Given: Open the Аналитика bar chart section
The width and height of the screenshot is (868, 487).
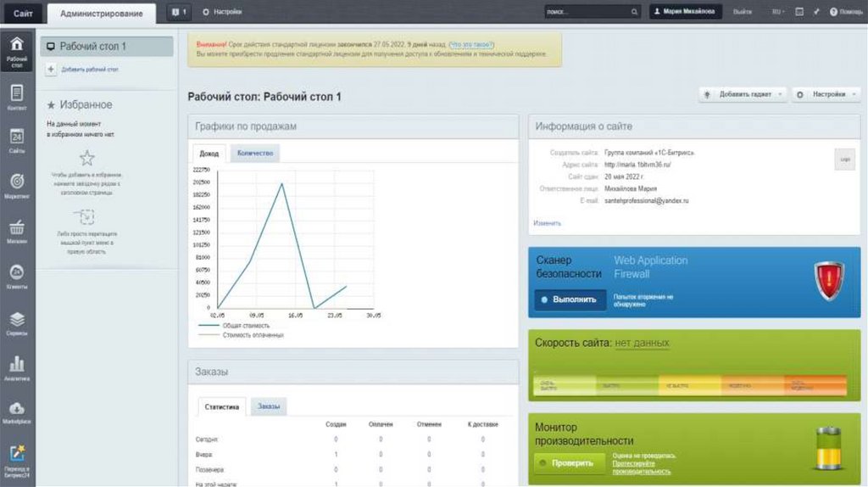Looking at the screenshot, I should point(17,368).
